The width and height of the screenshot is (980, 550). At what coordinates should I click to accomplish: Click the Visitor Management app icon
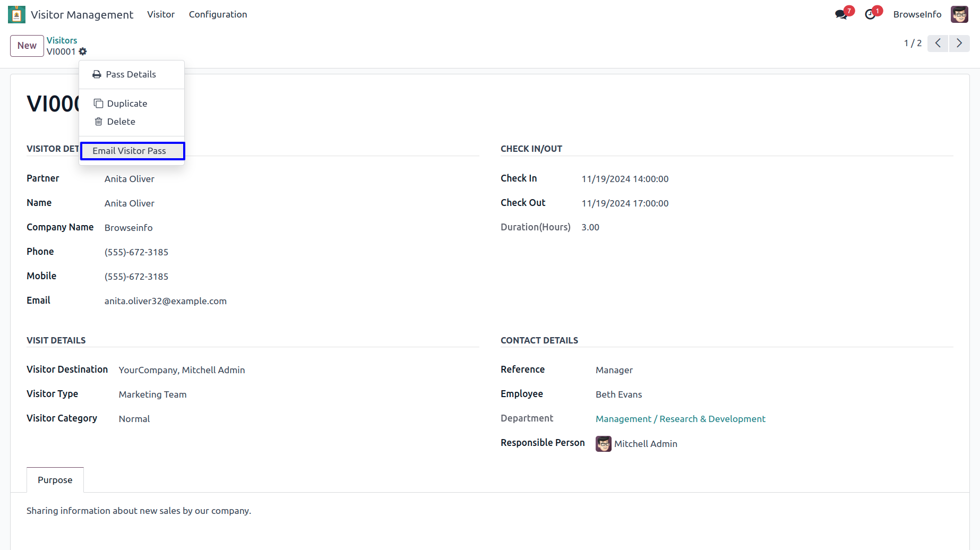[x=16, y=14]
